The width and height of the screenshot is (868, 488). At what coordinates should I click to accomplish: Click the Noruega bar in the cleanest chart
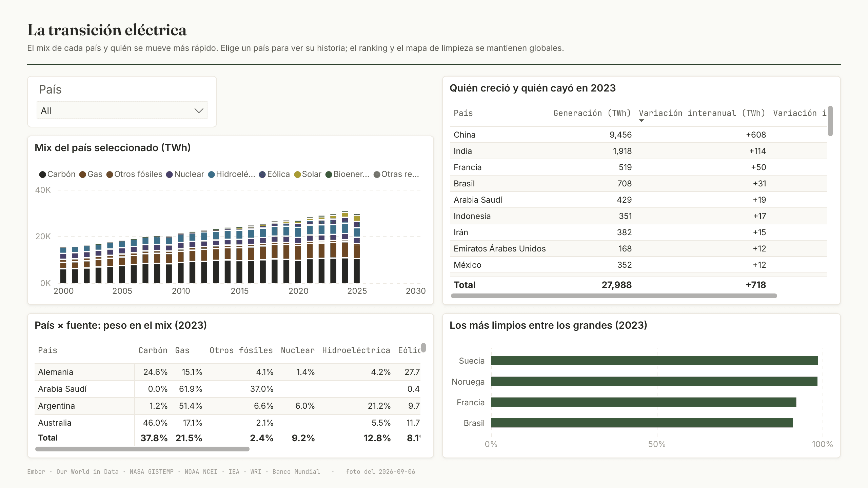(x=654, y=382)
